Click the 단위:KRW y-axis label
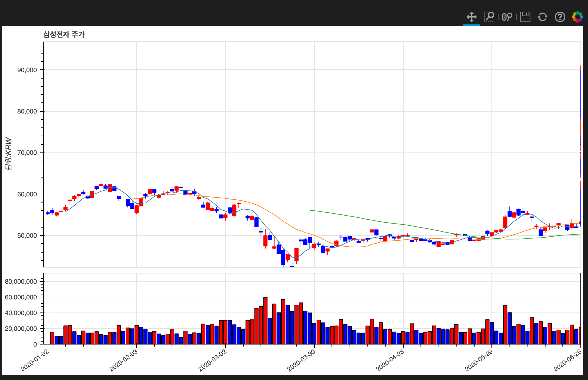This screenshot has height=380, width=588. 8,153
